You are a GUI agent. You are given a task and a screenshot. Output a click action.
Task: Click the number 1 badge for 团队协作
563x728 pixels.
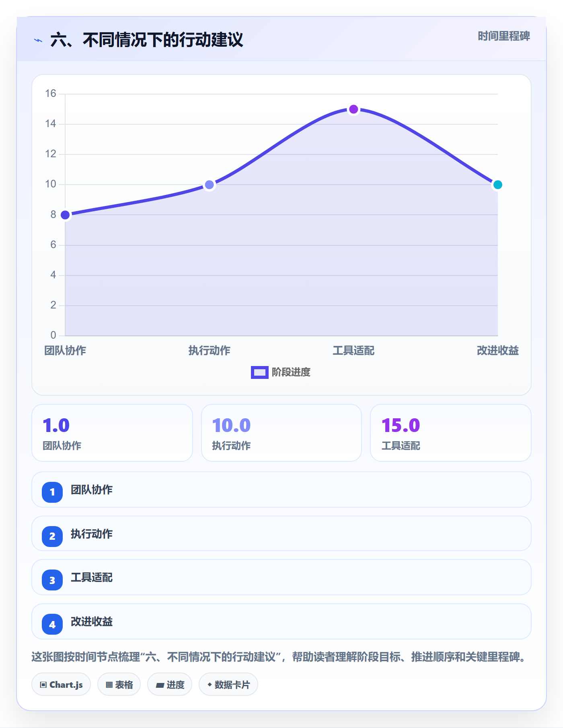[x=52, y=492]
